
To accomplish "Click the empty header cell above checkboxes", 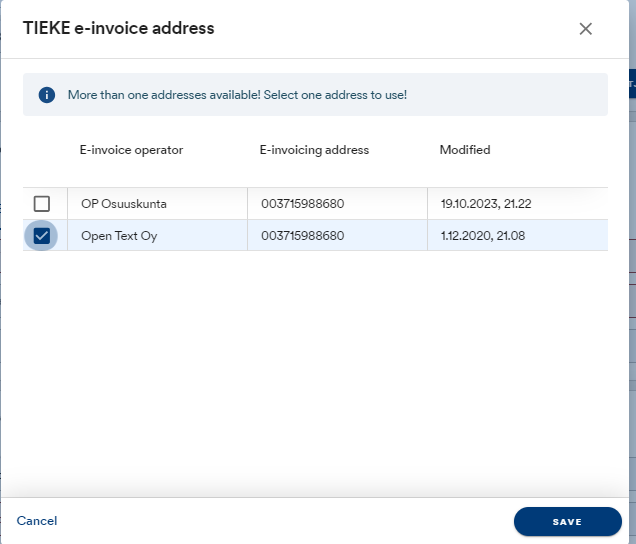I will [x=44, y=150].
